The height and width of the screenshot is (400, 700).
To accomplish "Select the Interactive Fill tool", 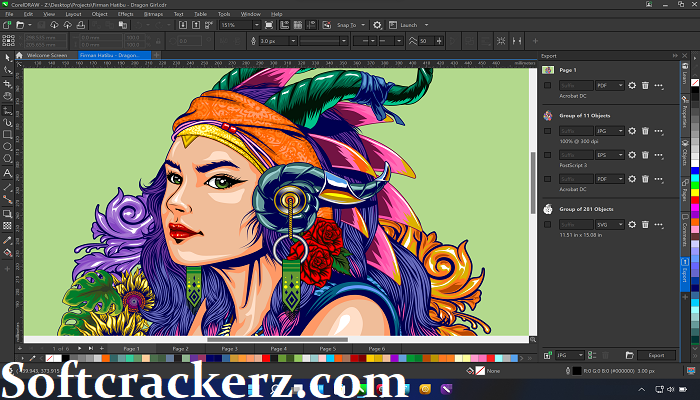I will [8, 253].
